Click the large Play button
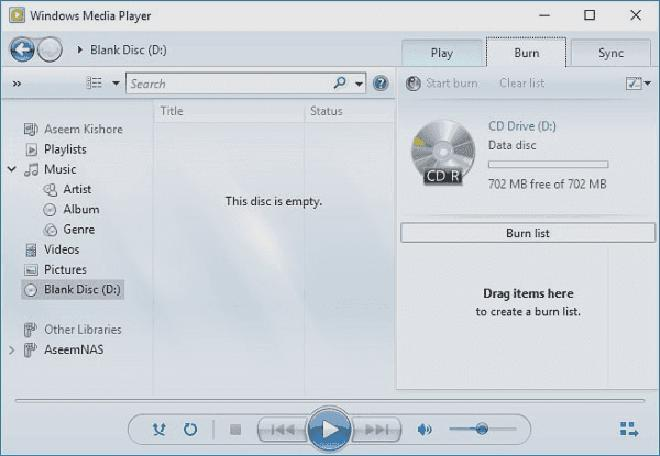Image resolution: width=660 pixels, height=456 pixels. [x=330, y=429]
